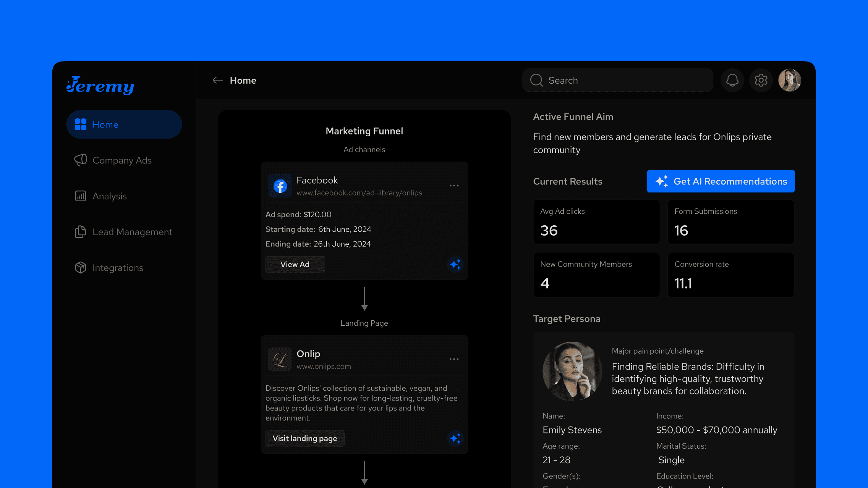
Task: Click the AI sparkle icon on Onlip card
Action: (455, 438)
